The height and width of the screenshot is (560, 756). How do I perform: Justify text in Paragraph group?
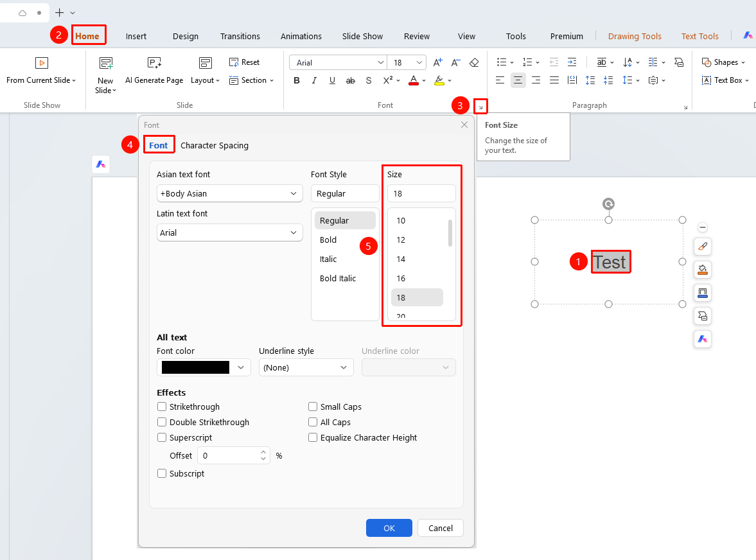554,80
